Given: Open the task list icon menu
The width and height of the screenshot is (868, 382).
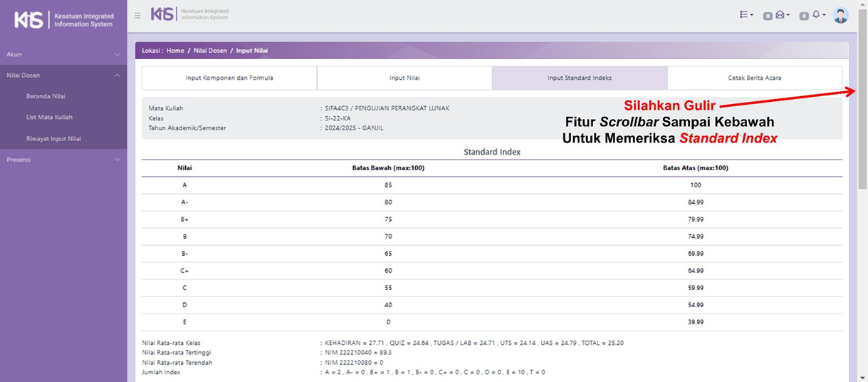Looking at the screenshot, I should click(746, 15).
